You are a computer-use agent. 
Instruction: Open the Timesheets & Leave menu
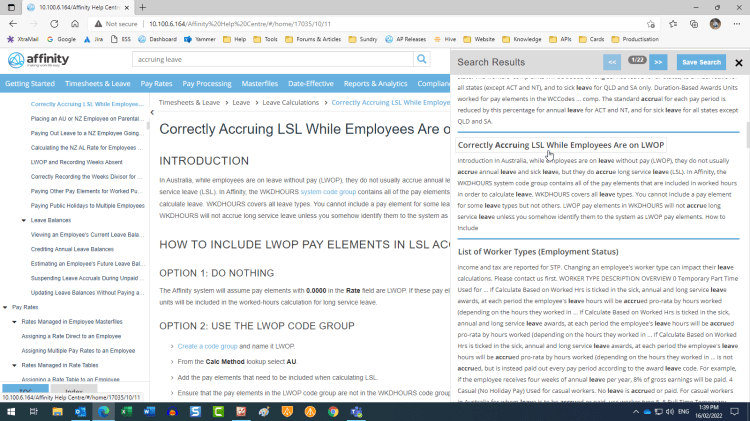[97, 84]
